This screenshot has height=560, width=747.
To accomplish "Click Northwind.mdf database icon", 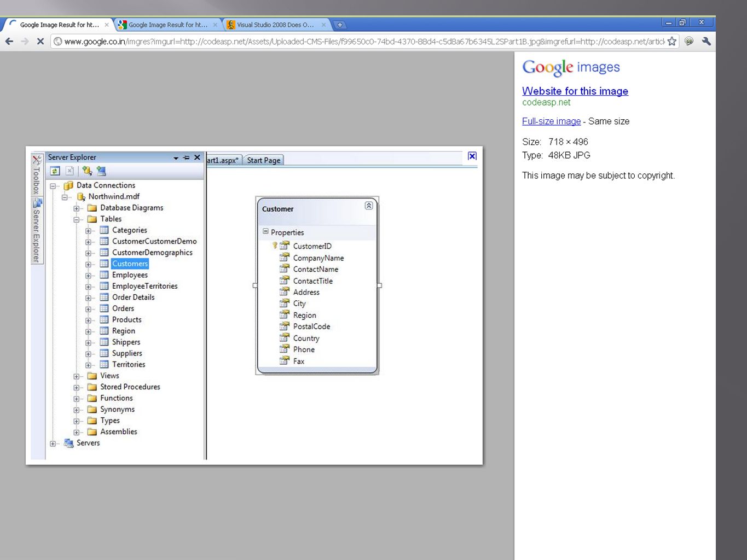I will click(81, 196).
